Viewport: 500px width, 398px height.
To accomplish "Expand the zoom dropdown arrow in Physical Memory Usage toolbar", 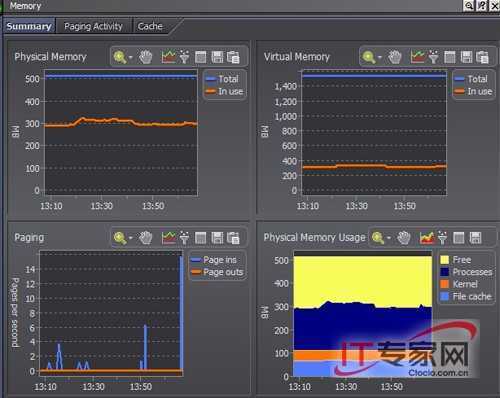I will pyautogui.click(x=389, y=238).
